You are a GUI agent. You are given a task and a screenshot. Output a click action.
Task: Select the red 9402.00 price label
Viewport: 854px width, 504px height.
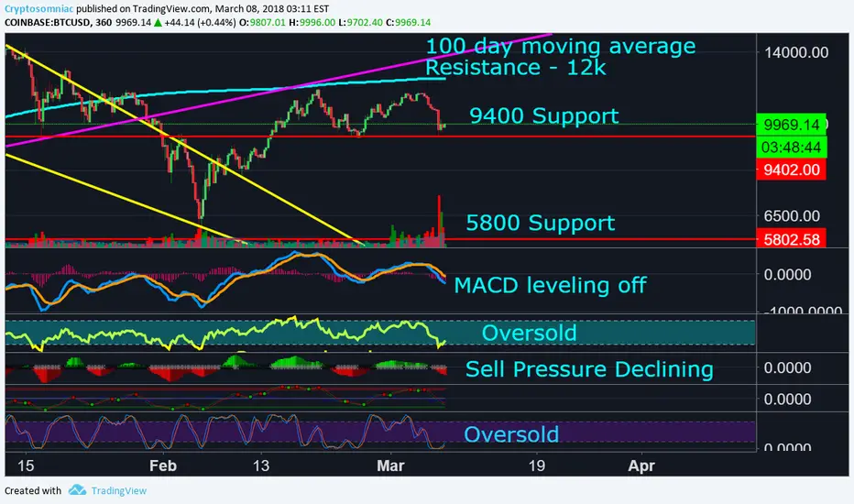791,170
